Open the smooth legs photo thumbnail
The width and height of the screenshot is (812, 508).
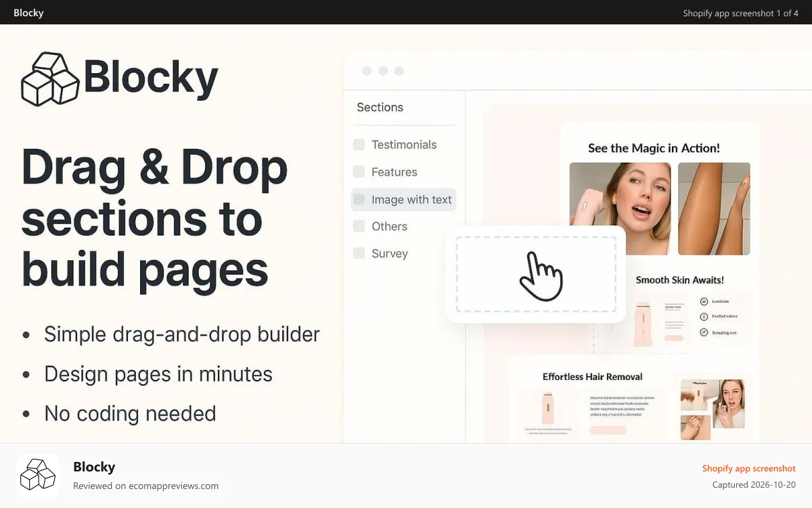714,209
